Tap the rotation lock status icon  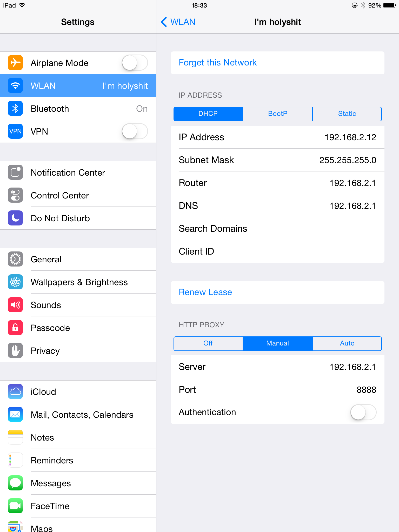pos(355,5)
